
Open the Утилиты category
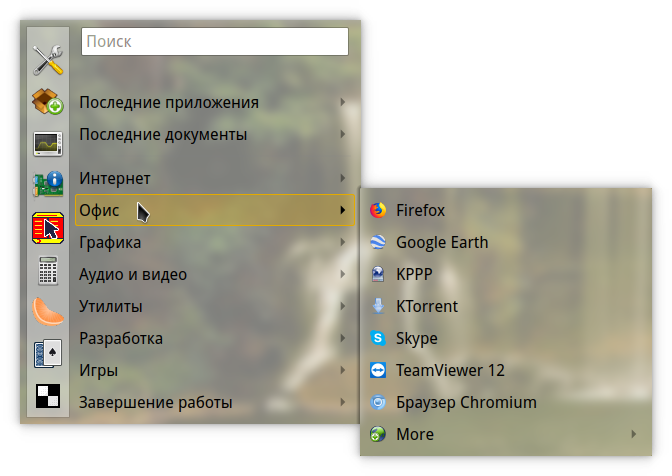[215, 306]
